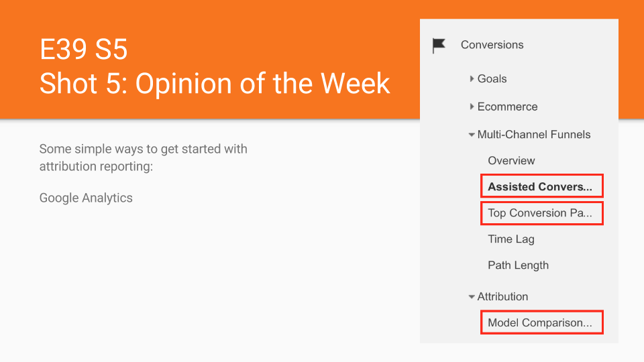
Task: Click the Multi-Channel Funnels label
Action: (x=534, y=135)
